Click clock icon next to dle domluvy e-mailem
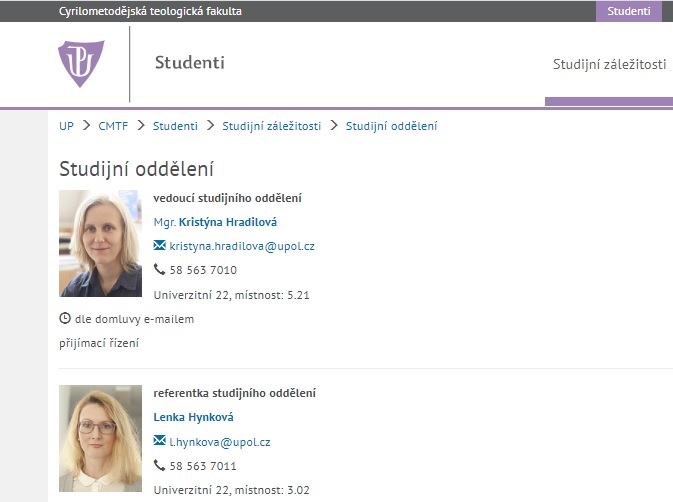This screenshot has width=673, height=502. point(65,318)
